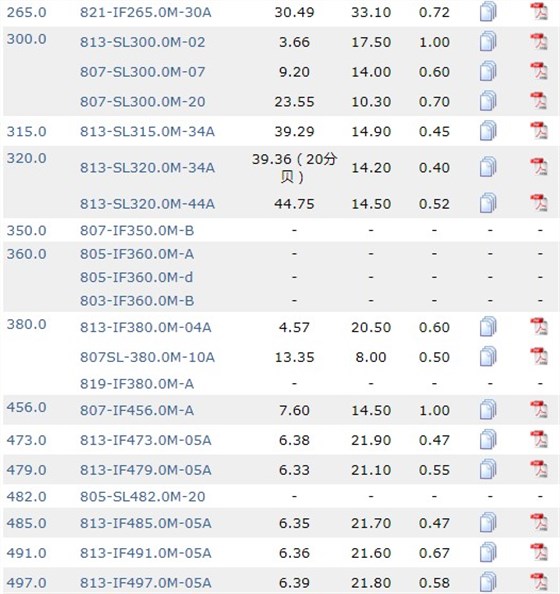Open PDF datasheet for 813-IF473.0M-05A

(x=539, y=439)
